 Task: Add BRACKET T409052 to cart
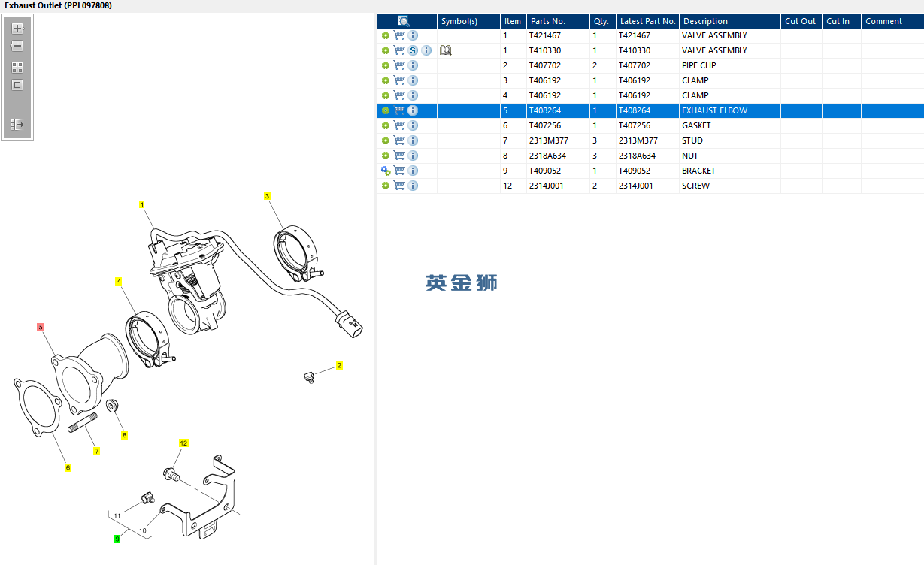(x=399, y=171)
